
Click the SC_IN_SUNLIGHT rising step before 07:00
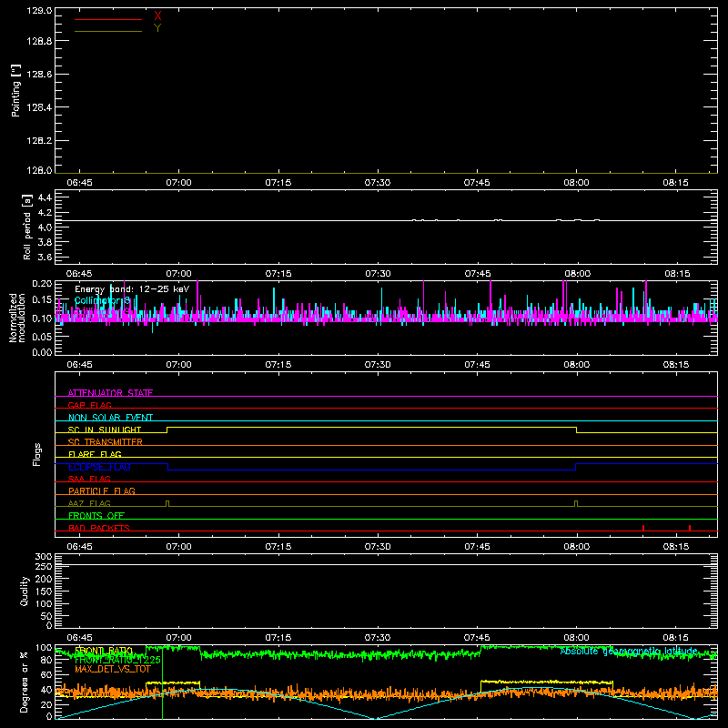coord(167,430)
